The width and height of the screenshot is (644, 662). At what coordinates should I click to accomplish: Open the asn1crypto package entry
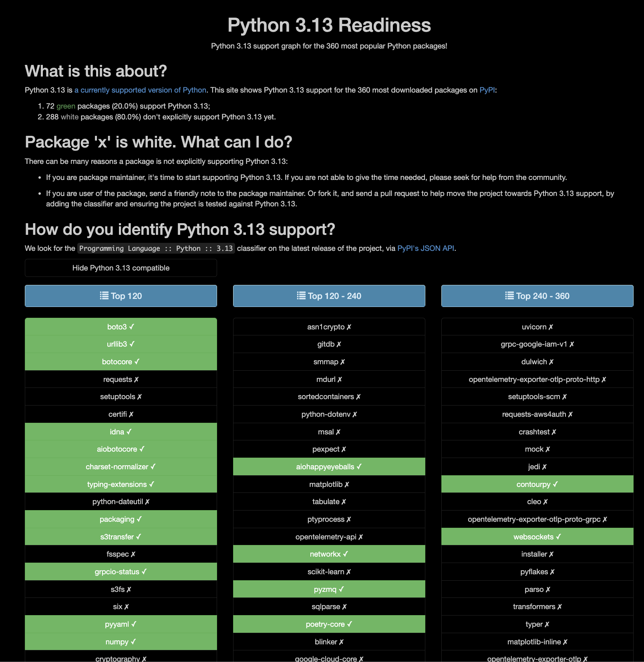[x=329, y=327]
